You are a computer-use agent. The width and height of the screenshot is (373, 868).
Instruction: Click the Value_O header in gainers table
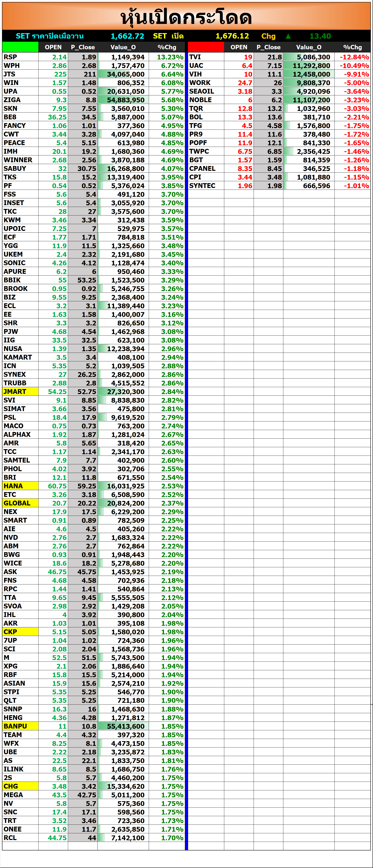(123, 47)
